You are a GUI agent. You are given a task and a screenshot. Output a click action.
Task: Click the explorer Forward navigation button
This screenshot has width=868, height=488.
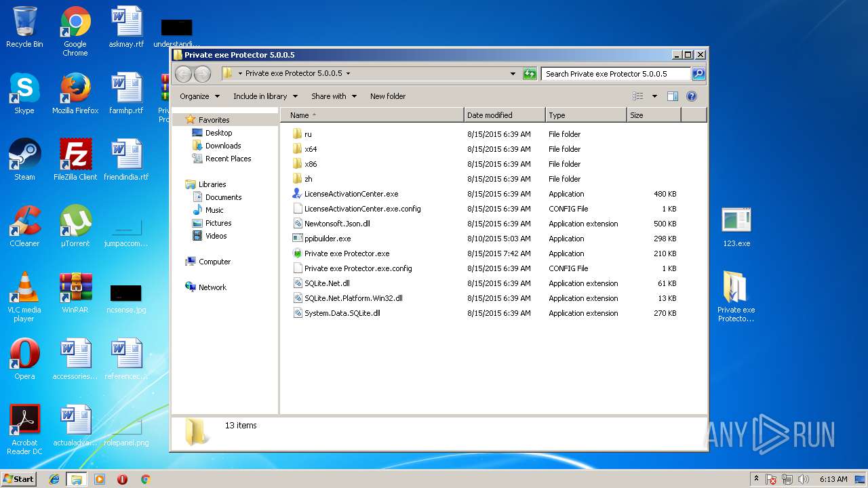202,74
